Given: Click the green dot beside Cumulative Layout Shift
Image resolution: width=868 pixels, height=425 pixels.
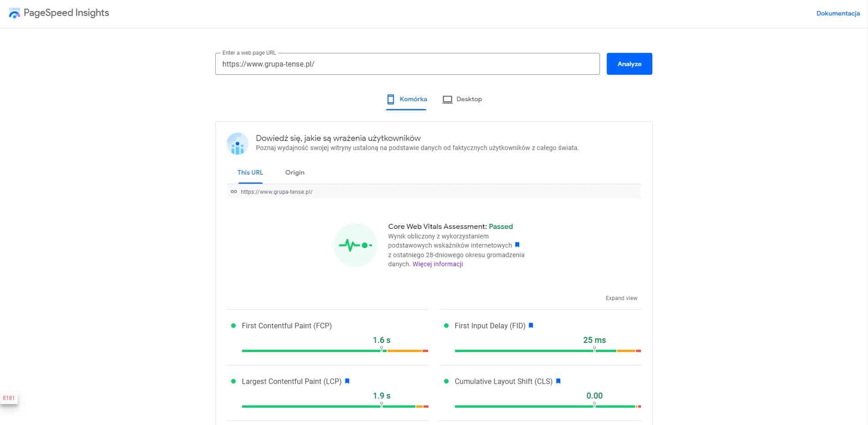Looking at the screenshot, I should (446, 381).
